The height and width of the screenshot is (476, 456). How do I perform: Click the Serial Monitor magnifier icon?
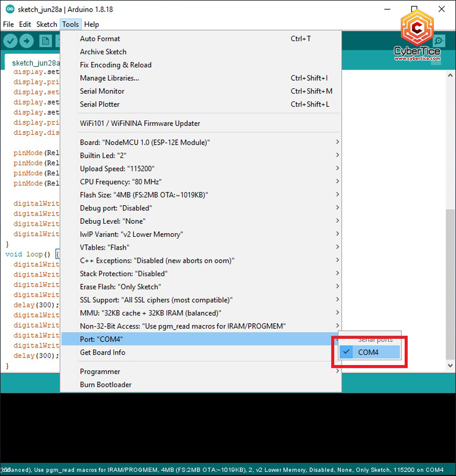(x=439, y=41)
